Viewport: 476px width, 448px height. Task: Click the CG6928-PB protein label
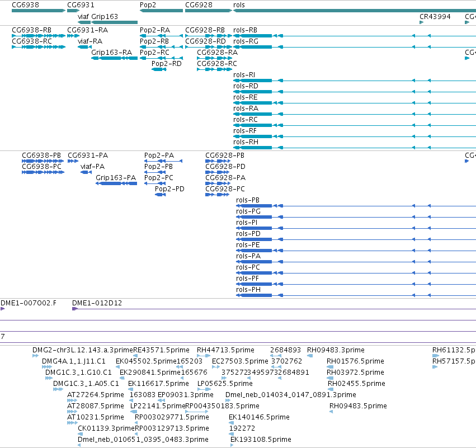(x=225, y=155)
